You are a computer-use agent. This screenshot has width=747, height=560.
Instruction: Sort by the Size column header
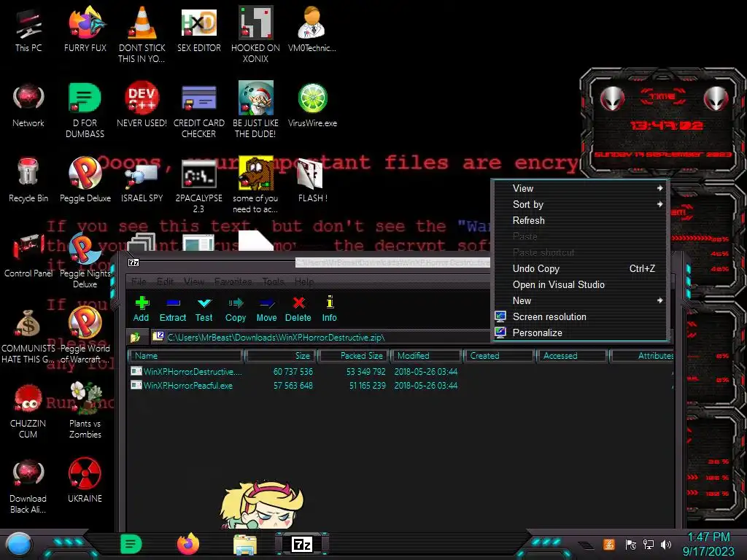pos(281,356)
